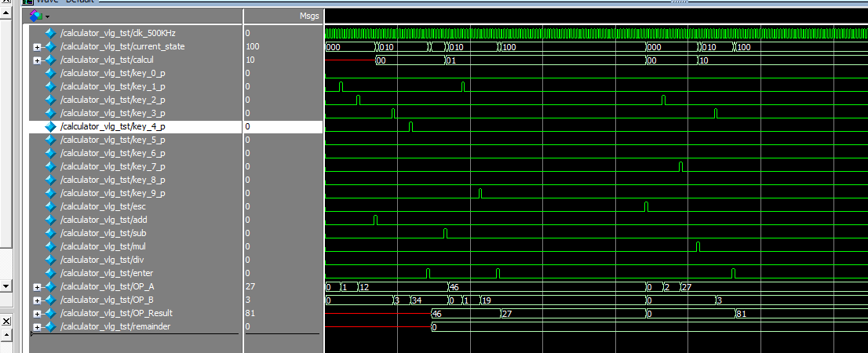Click the wave window icon in title bar
The height and width of the screenshot is (353, 868).
tap(27, 2)
